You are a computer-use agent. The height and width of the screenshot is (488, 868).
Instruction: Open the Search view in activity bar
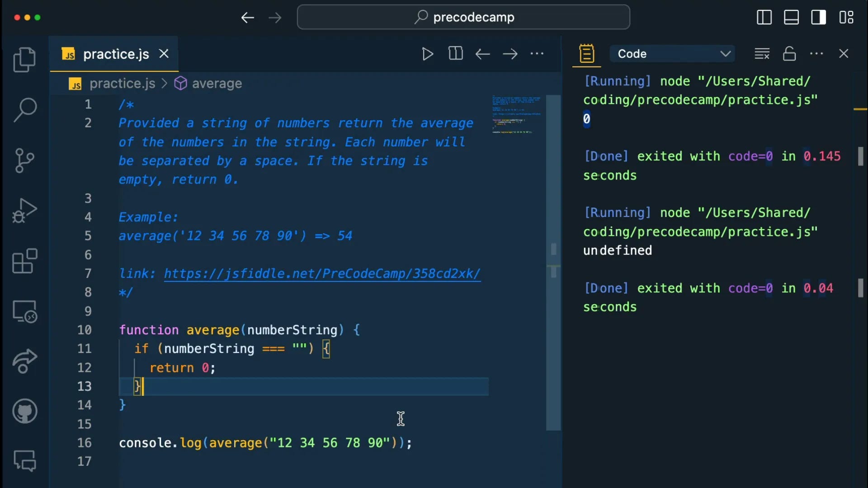[x=24, y=110]
